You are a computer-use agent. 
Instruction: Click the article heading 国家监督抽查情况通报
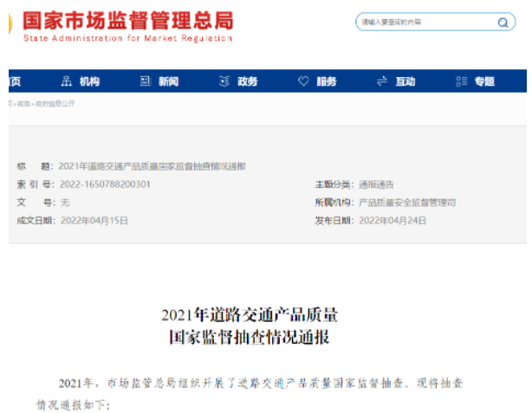(250, 337)
